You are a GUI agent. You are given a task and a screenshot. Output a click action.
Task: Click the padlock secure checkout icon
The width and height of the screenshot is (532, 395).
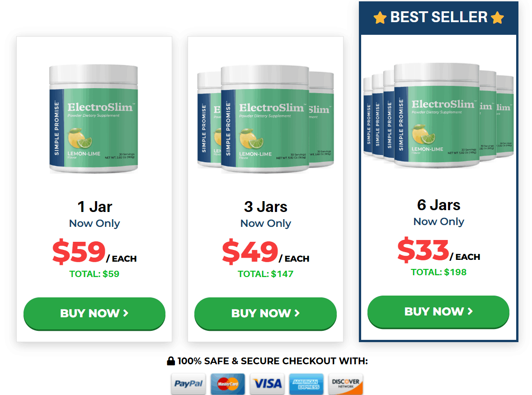tap(171, 361)
